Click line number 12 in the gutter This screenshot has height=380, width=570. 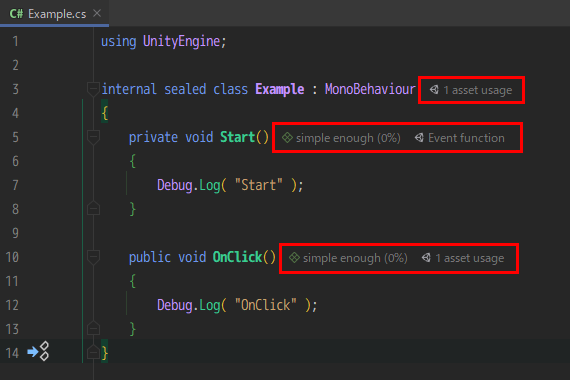tap(12, 305)
